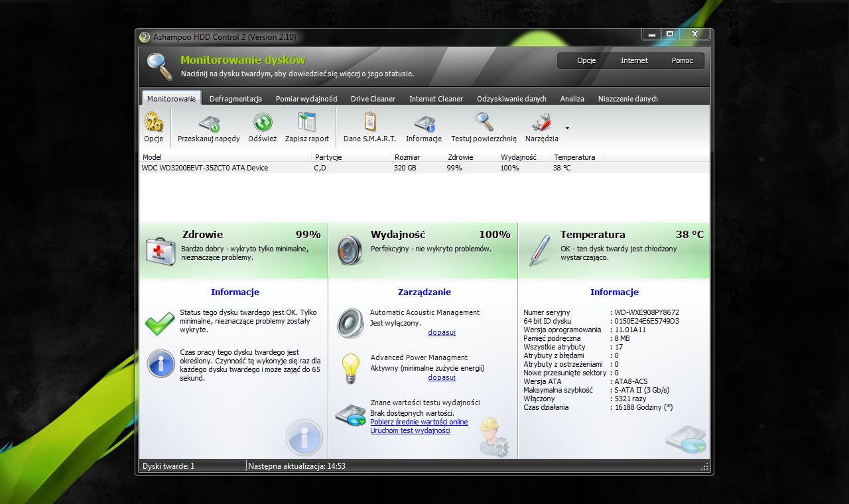This screenshot has height=504, width=849.
Task: Open the Odzyskiwanie danych tab
Action: 511,99
